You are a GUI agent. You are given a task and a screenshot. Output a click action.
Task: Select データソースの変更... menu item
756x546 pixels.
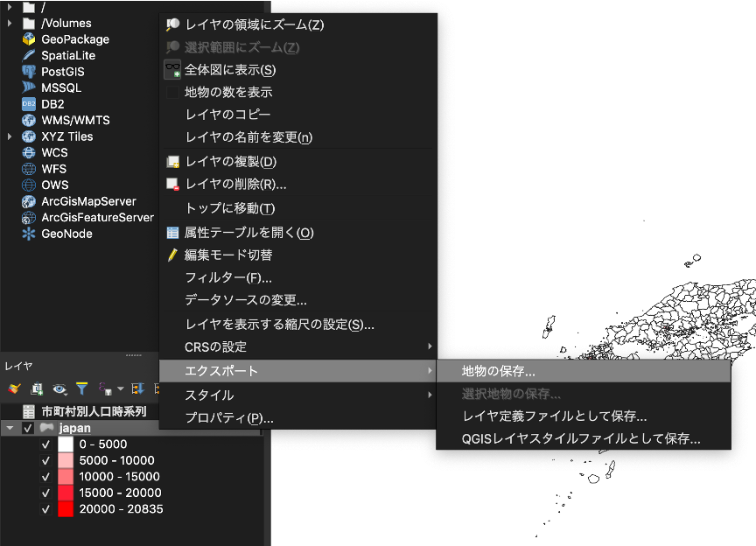[298, 300]
